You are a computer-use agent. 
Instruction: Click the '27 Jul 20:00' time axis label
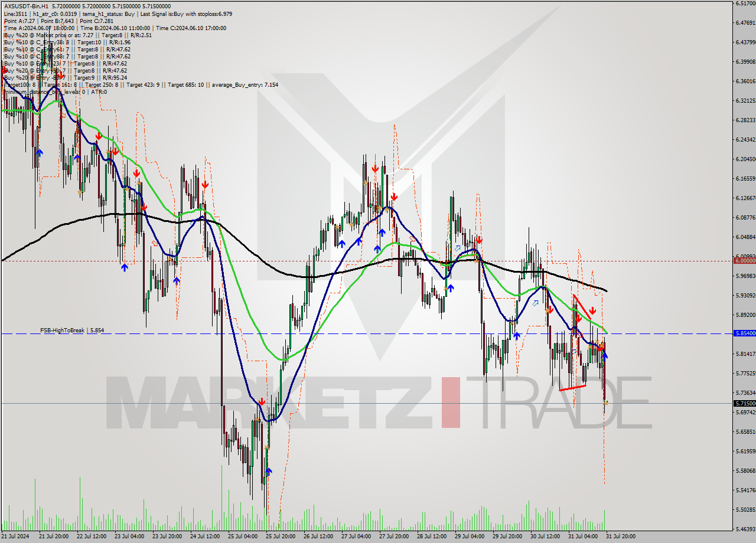tap(394, 537)
